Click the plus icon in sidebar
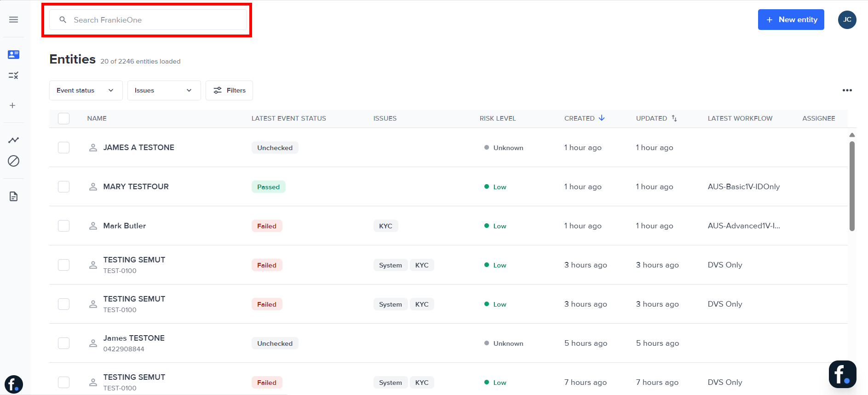 tap(12, 105)
